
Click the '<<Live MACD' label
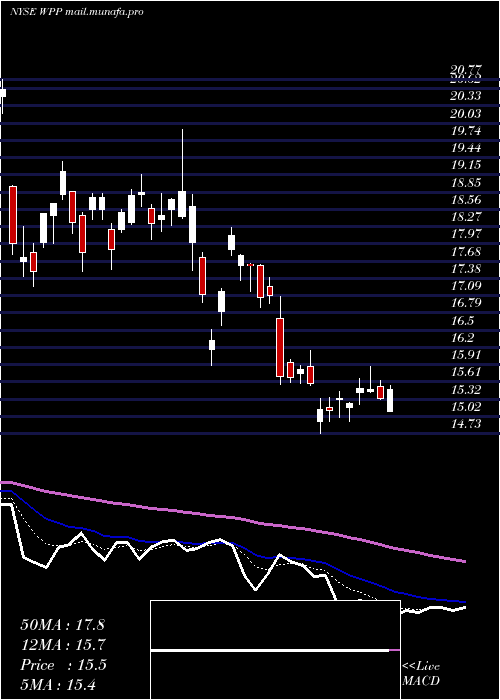tap(421, 673)
